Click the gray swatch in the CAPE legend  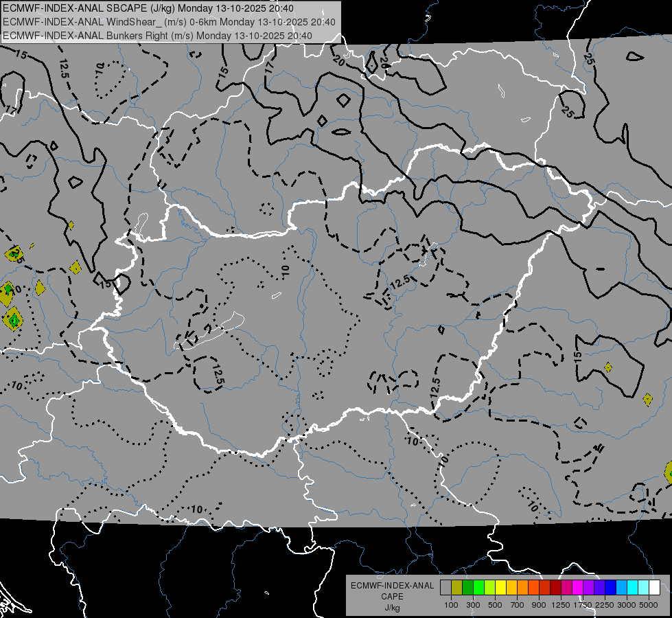445,588
